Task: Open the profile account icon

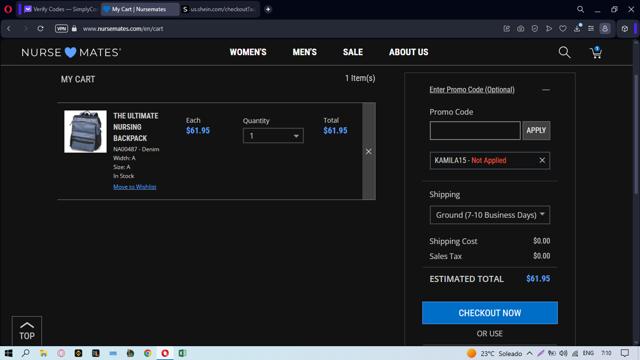Action: point(605,29)
